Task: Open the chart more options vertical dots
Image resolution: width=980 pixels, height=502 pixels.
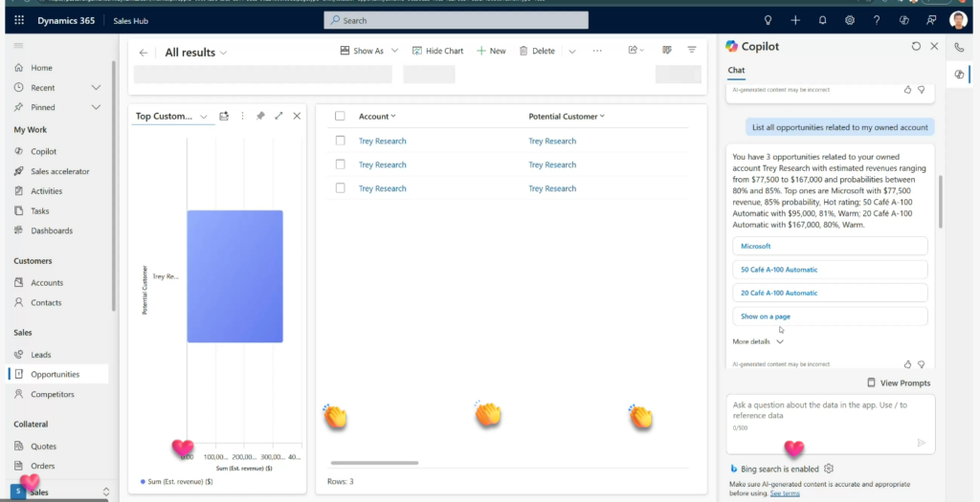Action: click(x=242, y=116)
